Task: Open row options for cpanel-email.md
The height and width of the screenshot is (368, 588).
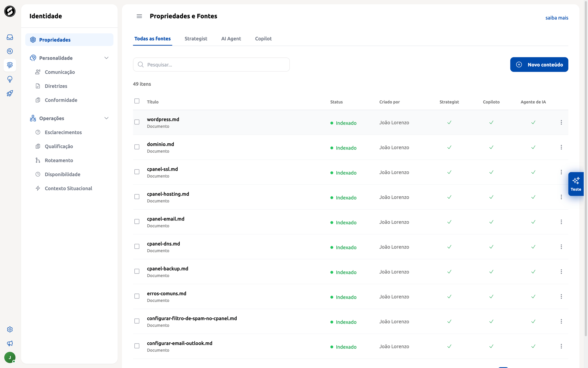Action: 561,222
